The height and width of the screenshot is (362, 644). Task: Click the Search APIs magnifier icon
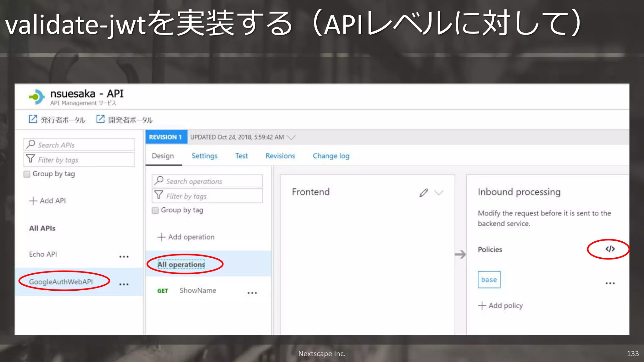[x=31, y=144]
